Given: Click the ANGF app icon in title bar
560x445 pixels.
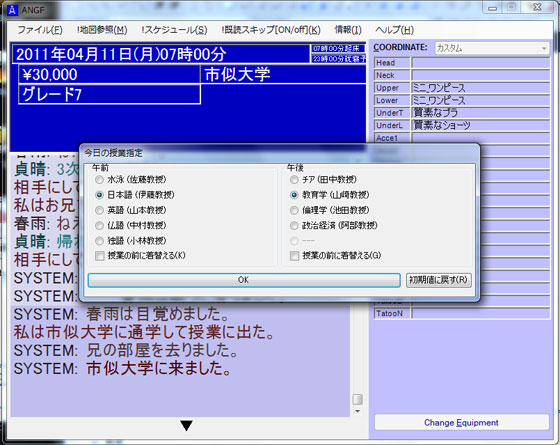Looking at the screenshot, I should [12, 10].
